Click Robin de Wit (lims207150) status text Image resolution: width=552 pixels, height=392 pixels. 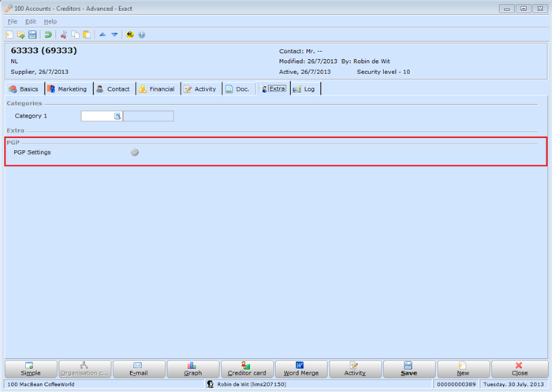(252, 384)
